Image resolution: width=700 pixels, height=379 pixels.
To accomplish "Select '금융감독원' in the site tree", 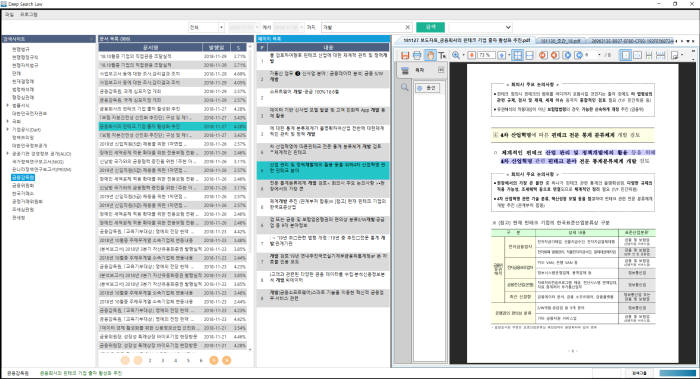I will (23, 177).
